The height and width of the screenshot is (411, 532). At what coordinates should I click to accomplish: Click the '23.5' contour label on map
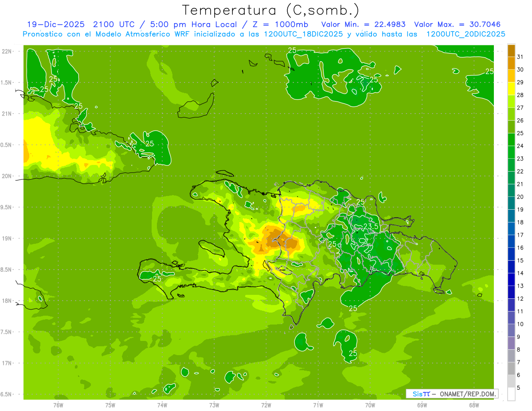pyautogui.click(x=371, y=226)
